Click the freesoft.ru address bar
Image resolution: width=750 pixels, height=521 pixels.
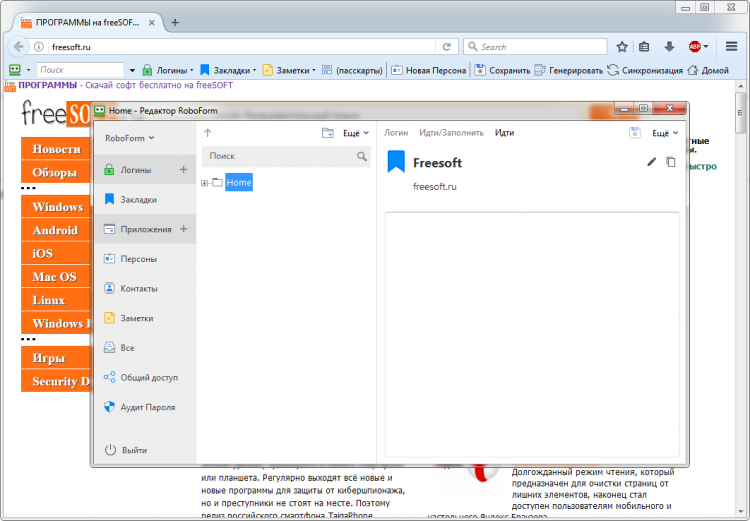tap(242, 46)
